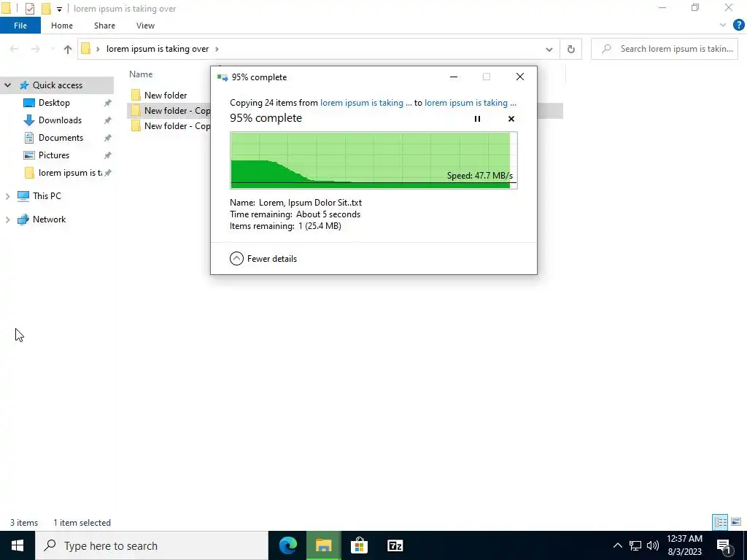Open the notification center
Image resolution: width=747 pixels, height=560 pixels.
[x=724, y=545]
